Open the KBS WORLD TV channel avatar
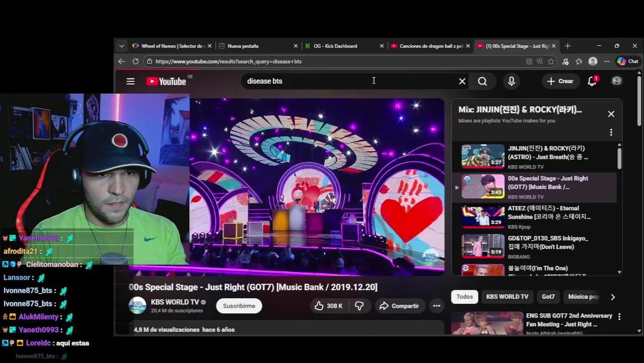Viewport: 644px width, 363px height. pos(138,306)
